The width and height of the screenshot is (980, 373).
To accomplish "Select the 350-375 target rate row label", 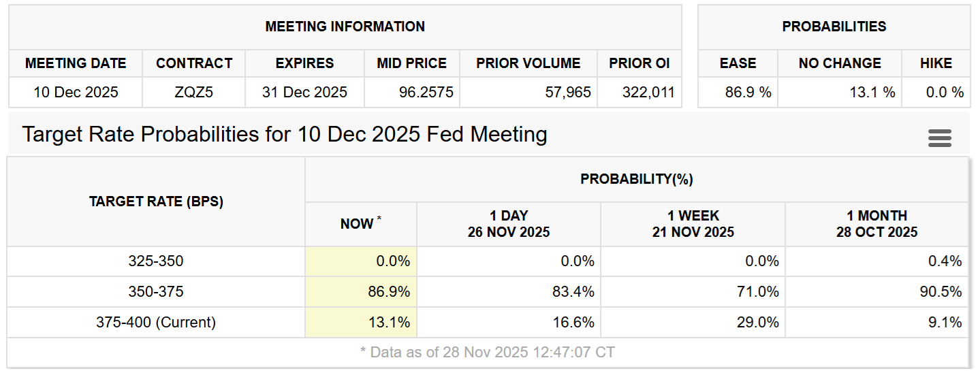I will 156,292.
